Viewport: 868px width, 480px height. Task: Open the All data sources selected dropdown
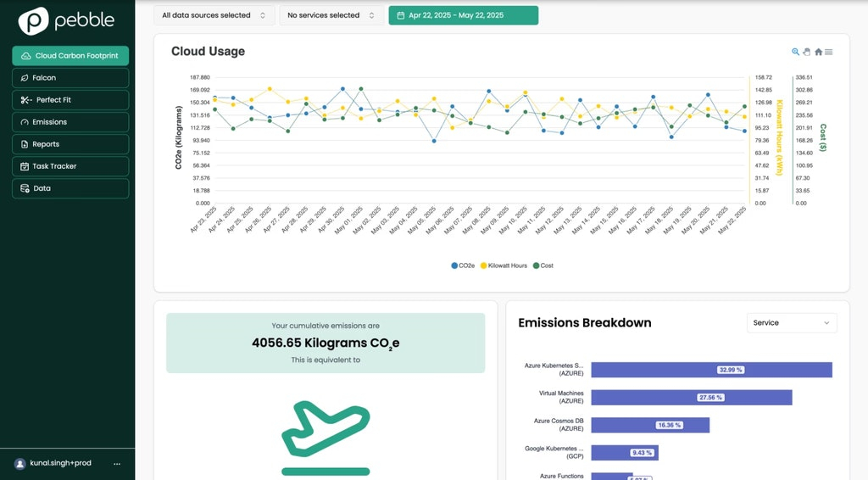(214, 15)
